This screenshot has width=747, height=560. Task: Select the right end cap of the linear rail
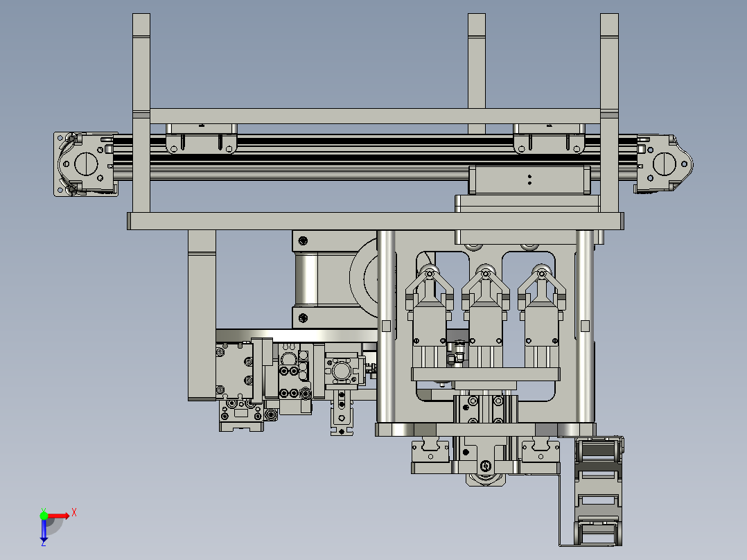[x=664, y=164]
